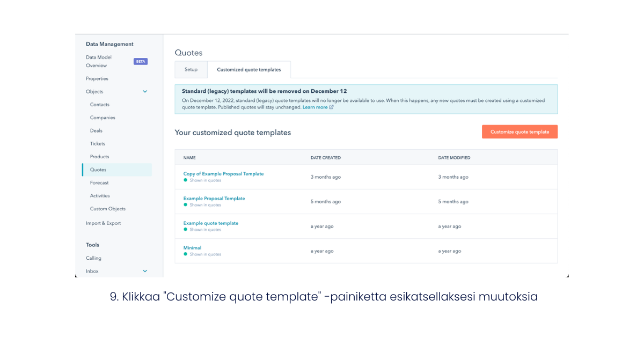Open Import & Export in sidebar

point(104,223)
